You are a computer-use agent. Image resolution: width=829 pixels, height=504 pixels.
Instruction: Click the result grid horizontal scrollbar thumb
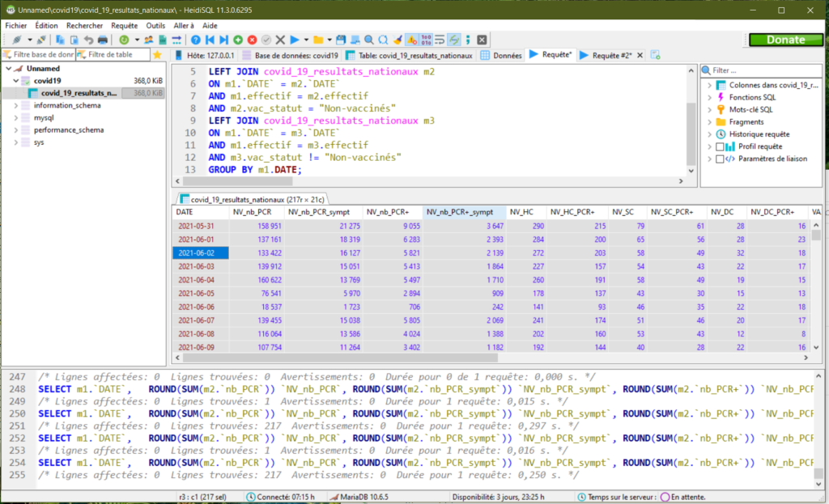(340, 358)
